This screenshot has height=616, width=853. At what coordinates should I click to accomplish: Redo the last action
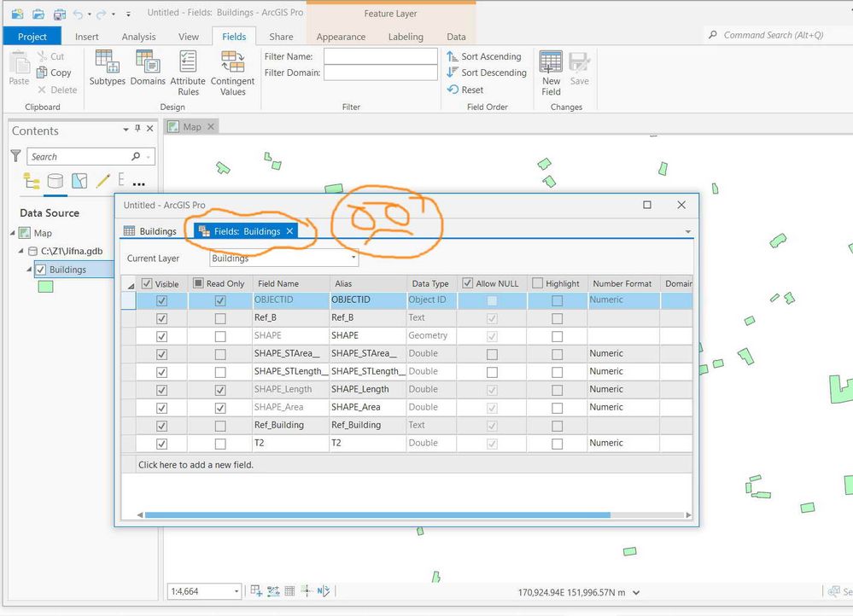click(102, 13)
